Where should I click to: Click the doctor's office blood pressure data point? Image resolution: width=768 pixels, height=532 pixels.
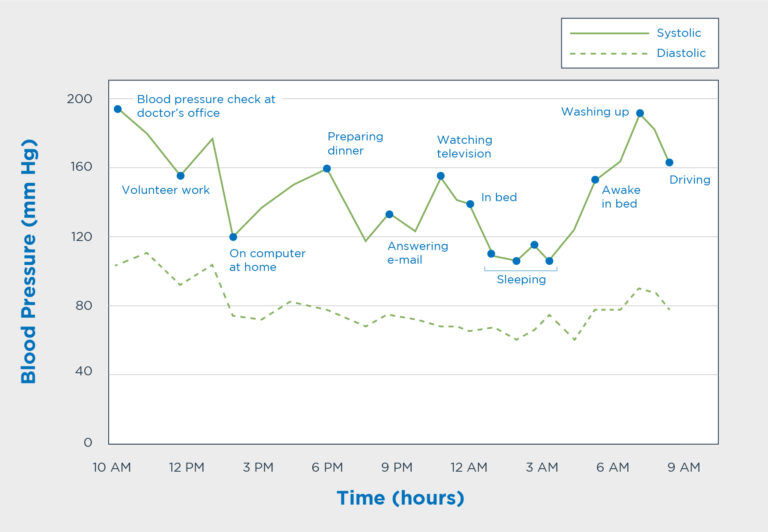118,109
